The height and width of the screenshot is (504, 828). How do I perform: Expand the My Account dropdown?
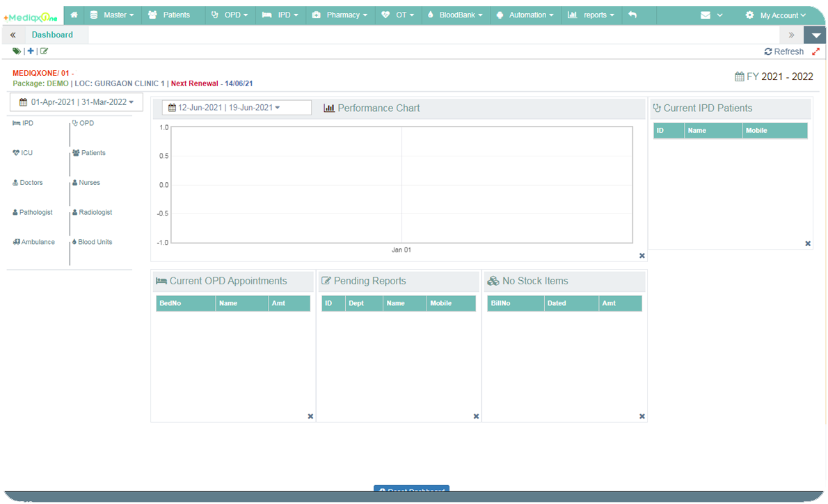(x=775, y=15)
